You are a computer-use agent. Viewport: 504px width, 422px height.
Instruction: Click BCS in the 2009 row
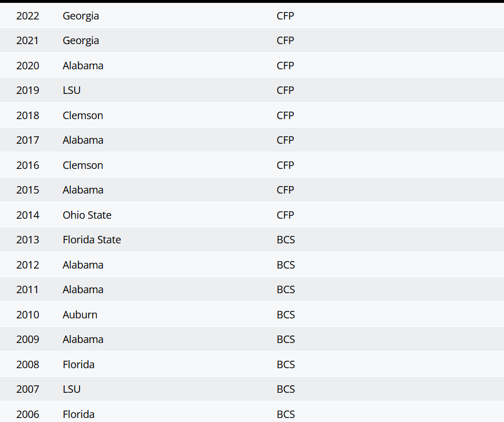click(x=286, y=340)
